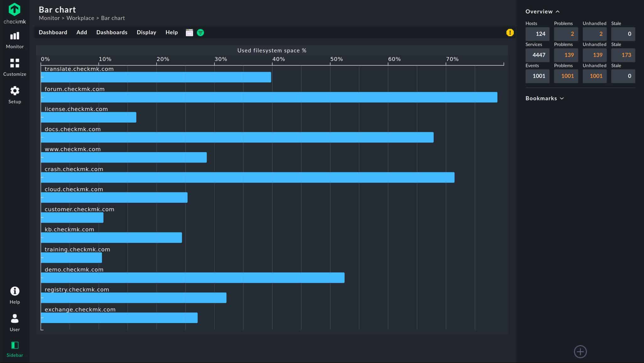The image size is (644, 363).
Task: Click the Monitor breadcrumb link
Action: (x=49, y=18)
